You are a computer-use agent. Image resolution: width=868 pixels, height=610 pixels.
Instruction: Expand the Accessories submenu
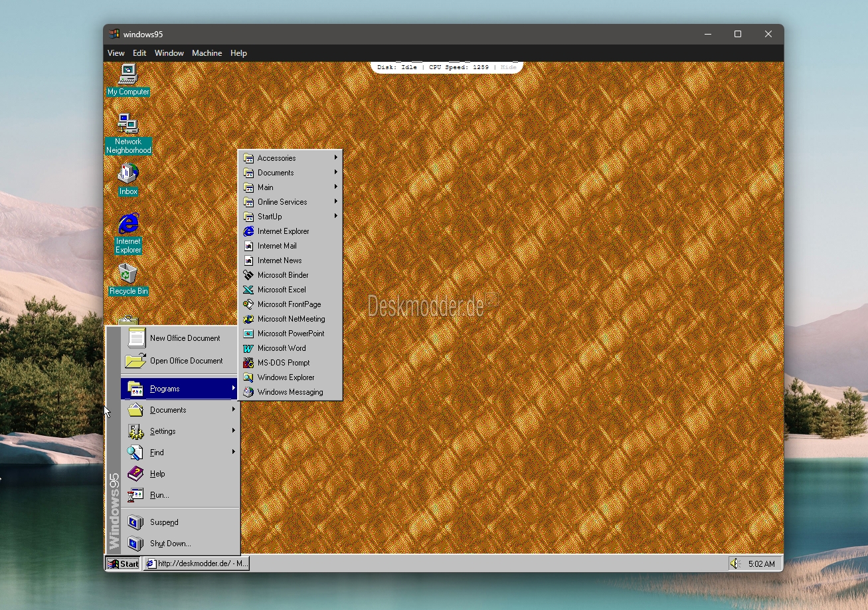[x=290, y=158]
